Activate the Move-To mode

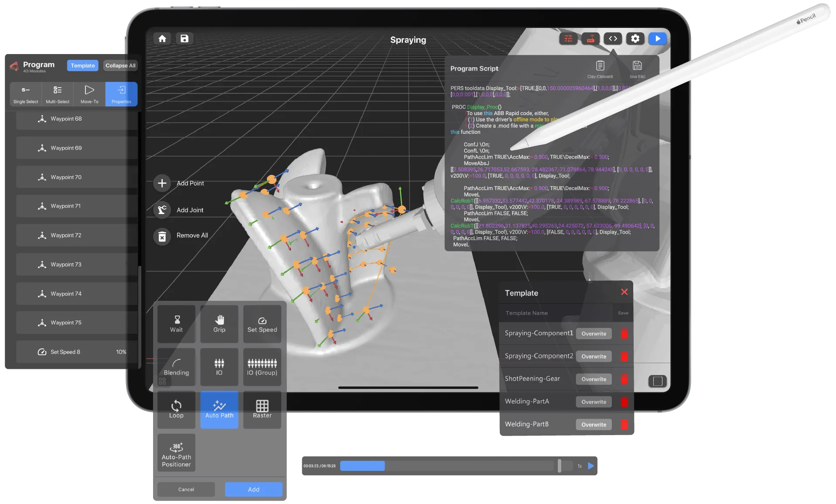click(89, 94)
